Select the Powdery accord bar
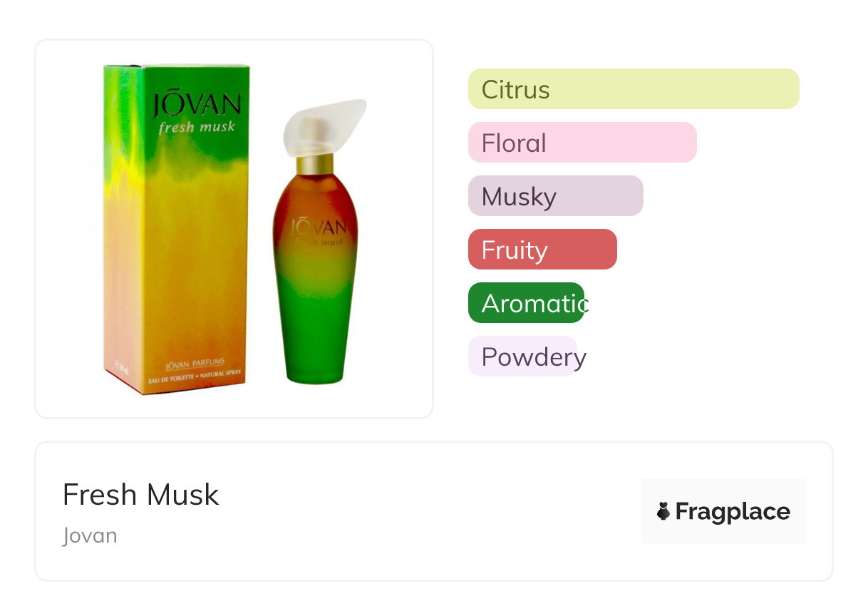This screenshot has width=868, height=616. pos(522,356)
